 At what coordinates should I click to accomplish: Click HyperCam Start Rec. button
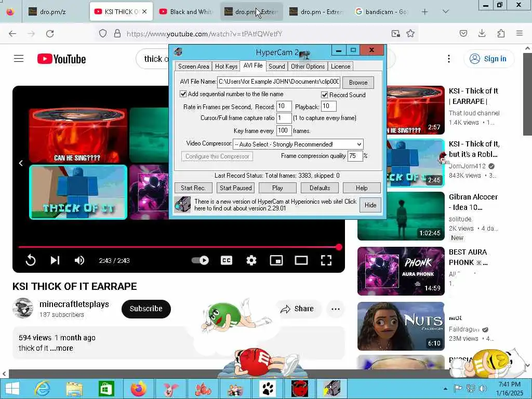coord(193,188)
